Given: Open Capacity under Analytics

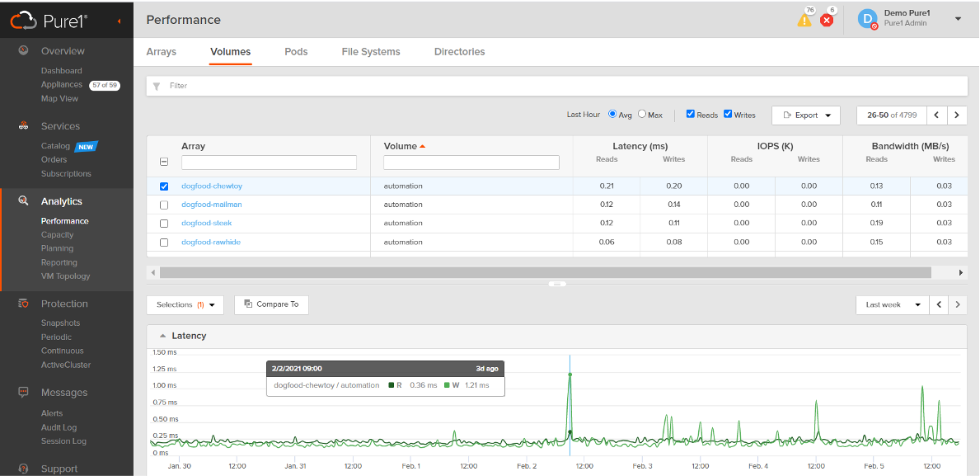Looking at the screenshot, I should [x=58, y=234].
